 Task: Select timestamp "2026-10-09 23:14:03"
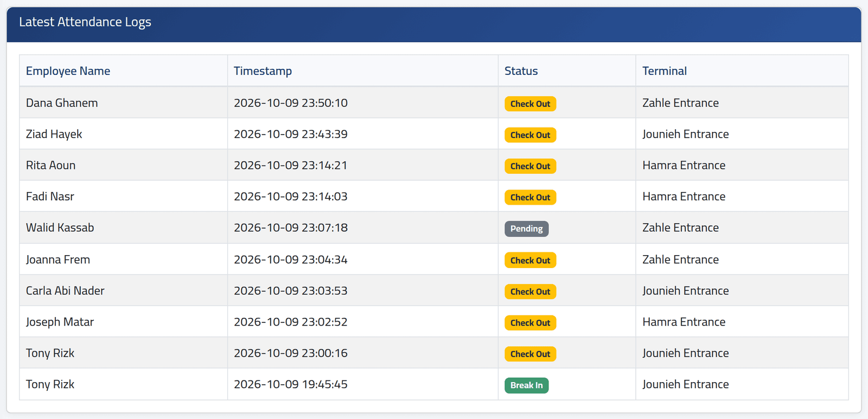point(291,196)
